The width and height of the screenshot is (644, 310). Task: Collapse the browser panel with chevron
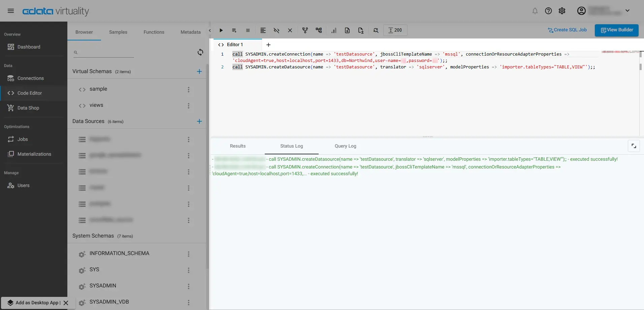(x=210, y=30)
